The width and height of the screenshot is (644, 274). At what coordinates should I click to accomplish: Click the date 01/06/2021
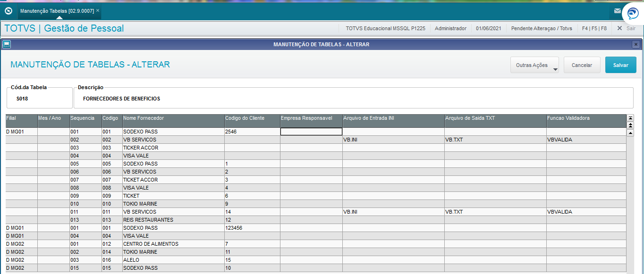[x=489, y=28]
